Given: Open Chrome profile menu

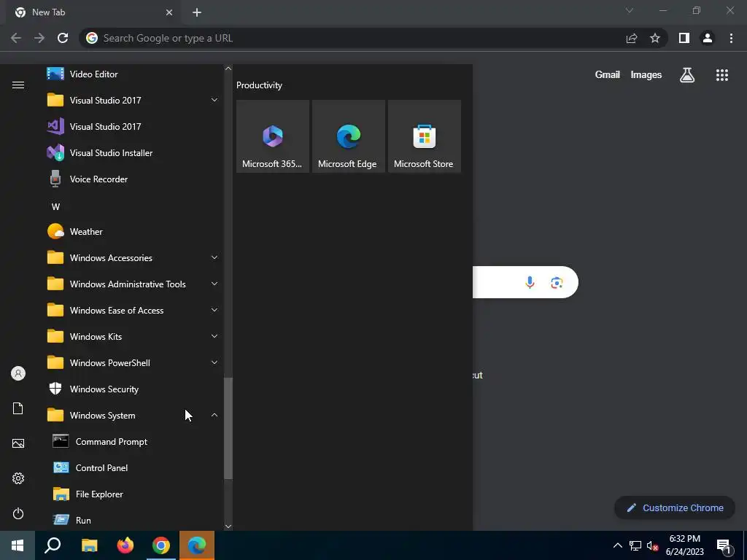Looking at the screenshot, I should [708, 38].
